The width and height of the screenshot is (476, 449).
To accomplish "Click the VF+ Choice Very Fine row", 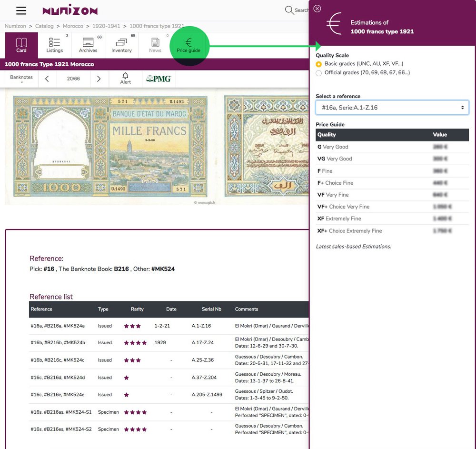I will [392, 207].
